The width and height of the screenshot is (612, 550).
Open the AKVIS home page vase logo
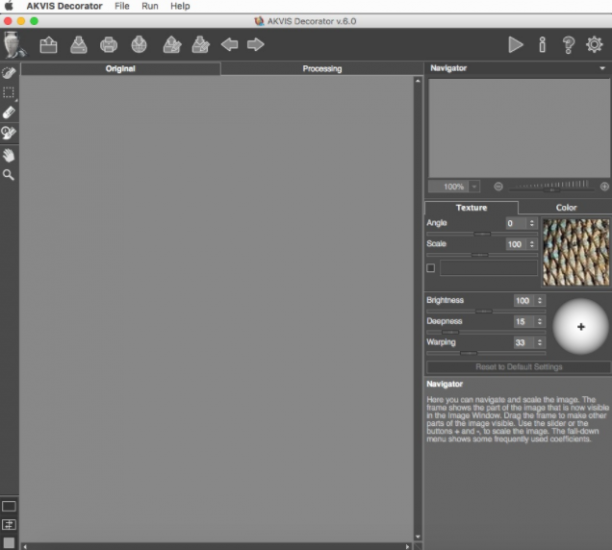click(14, 45)
